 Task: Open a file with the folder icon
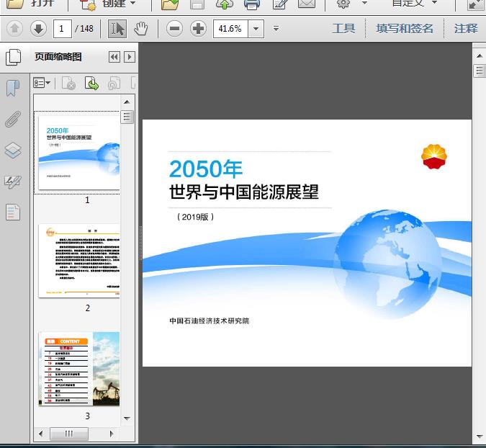pos(14,4)
